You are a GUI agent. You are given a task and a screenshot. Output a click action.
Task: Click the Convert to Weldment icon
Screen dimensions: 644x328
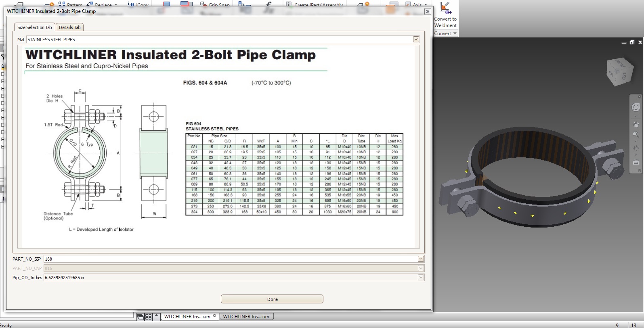tap(445, 8)
